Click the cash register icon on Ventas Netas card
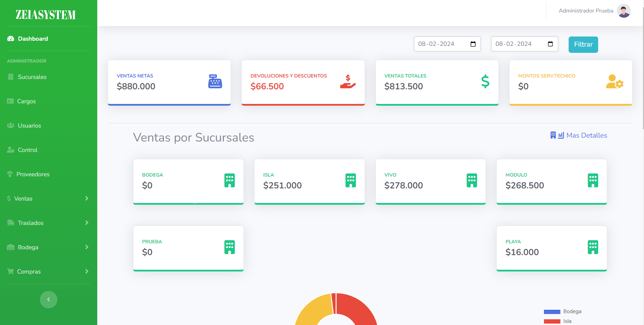This screenshot has width=644, height=325. (215, 82)
